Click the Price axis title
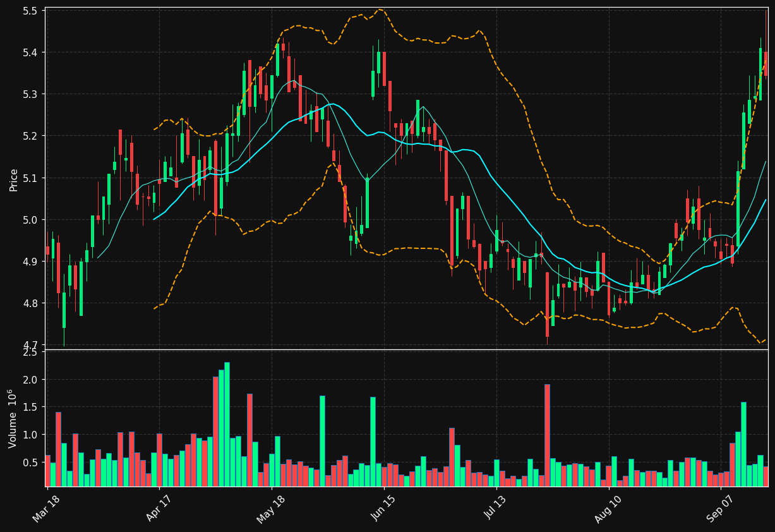 click(x=13, y=179)
